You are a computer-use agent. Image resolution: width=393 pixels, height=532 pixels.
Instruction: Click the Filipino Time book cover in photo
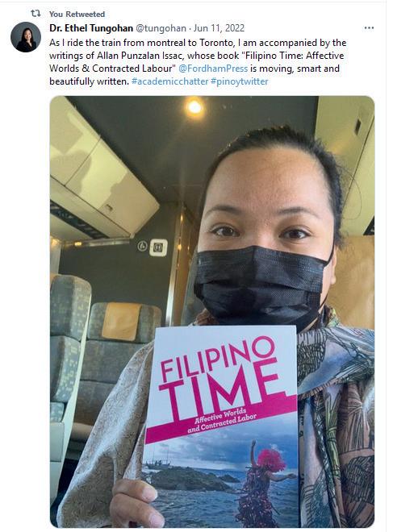coord(221,426)
